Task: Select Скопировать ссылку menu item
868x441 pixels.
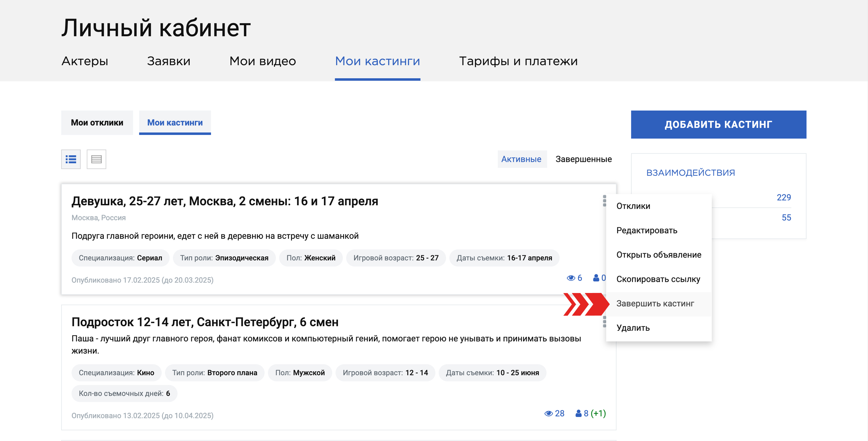Action: pos(659,279)
